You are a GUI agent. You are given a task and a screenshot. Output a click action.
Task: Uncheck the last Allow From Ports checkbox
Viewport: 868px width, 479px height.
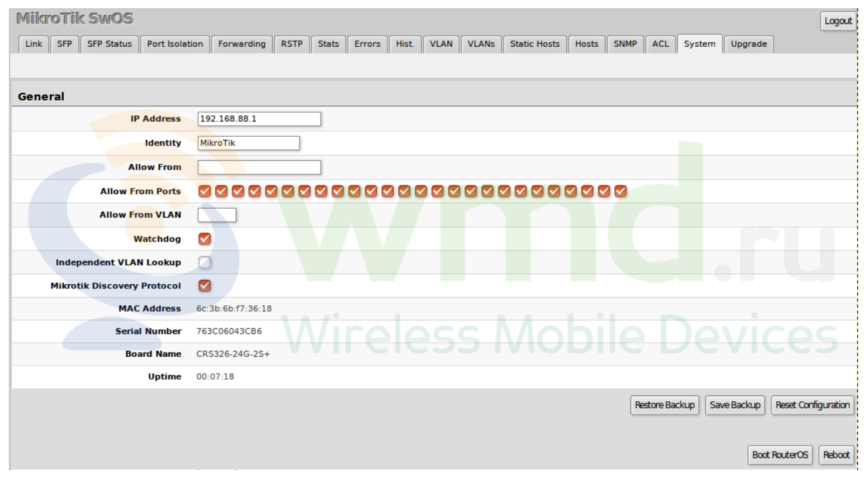[621, 191]
